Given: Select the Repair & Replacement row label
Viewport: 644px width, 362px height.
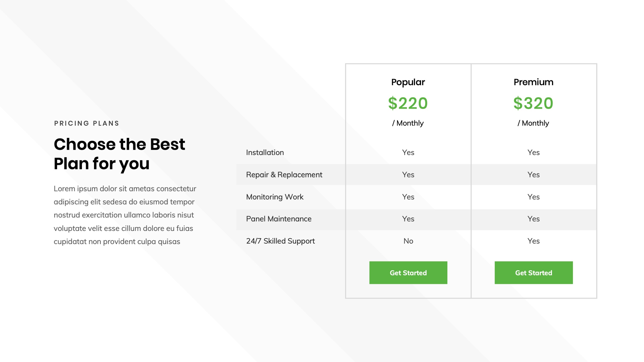Looking at the screenshot, I should pyautogui.click(x=284, y=175).
